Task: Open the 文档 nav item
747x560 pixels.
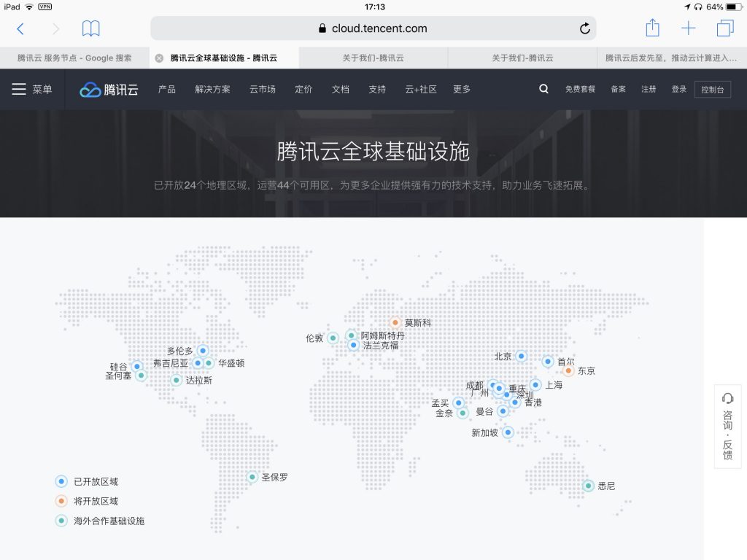Action: pyautogui.click(x=341, y=89)
